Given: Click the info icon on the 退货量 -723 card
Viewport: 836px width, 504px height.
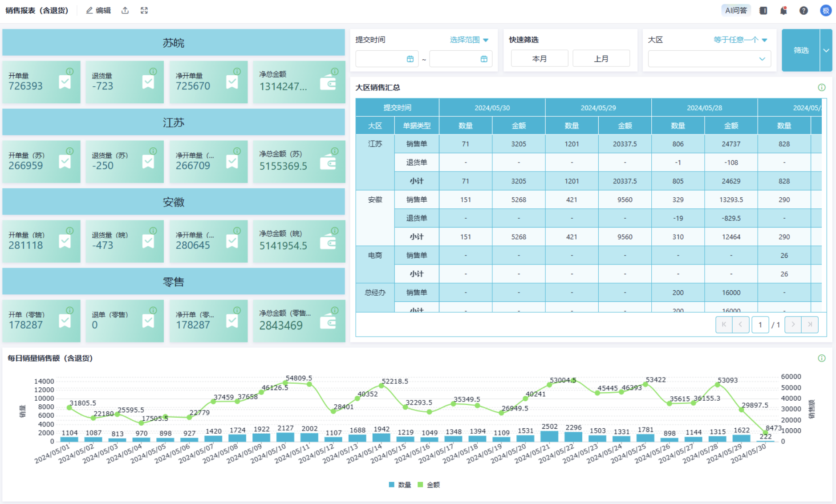Looking at the screenshot, I should click(153, 71).
